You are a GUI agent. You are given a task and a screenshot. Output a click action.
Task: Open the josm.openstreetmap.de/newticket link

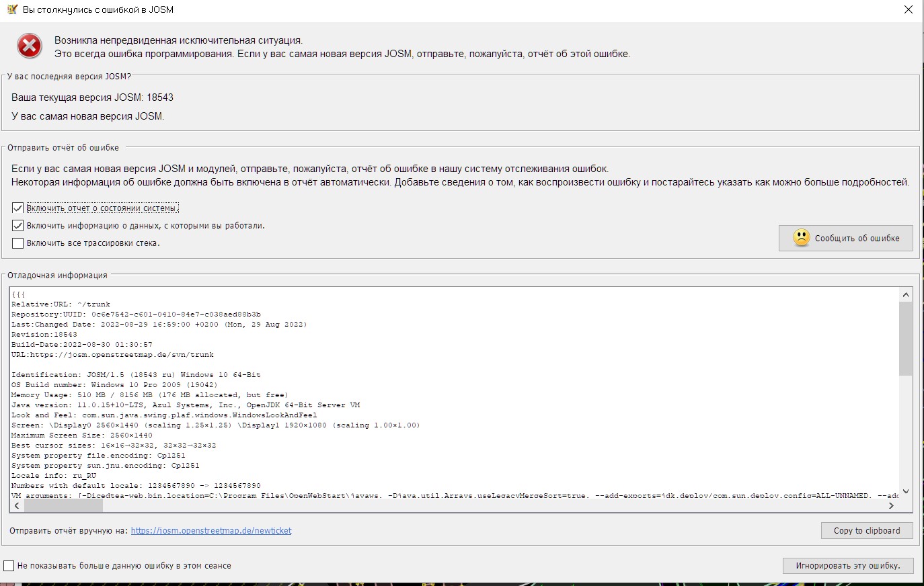pos(211,531)
